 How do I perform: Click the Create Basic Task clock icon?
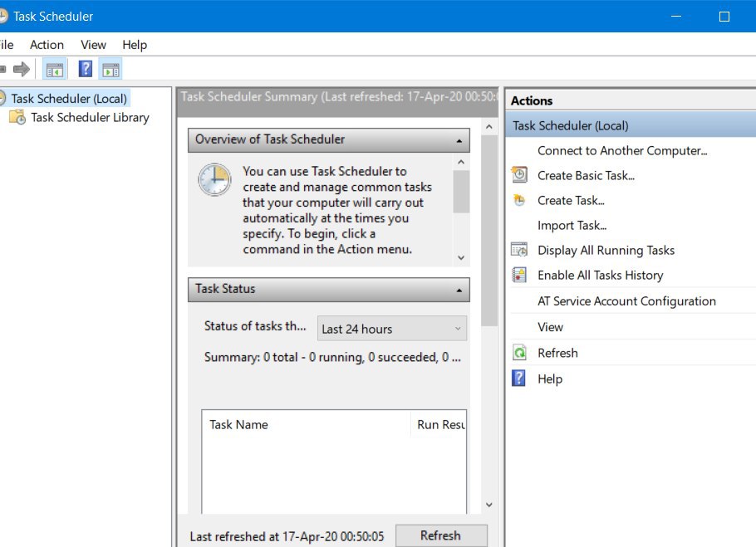pos(519,175)
